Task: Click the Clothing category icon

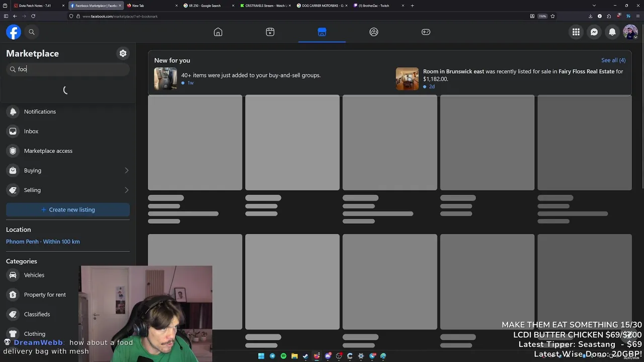Action: click(x=13, y=334)
